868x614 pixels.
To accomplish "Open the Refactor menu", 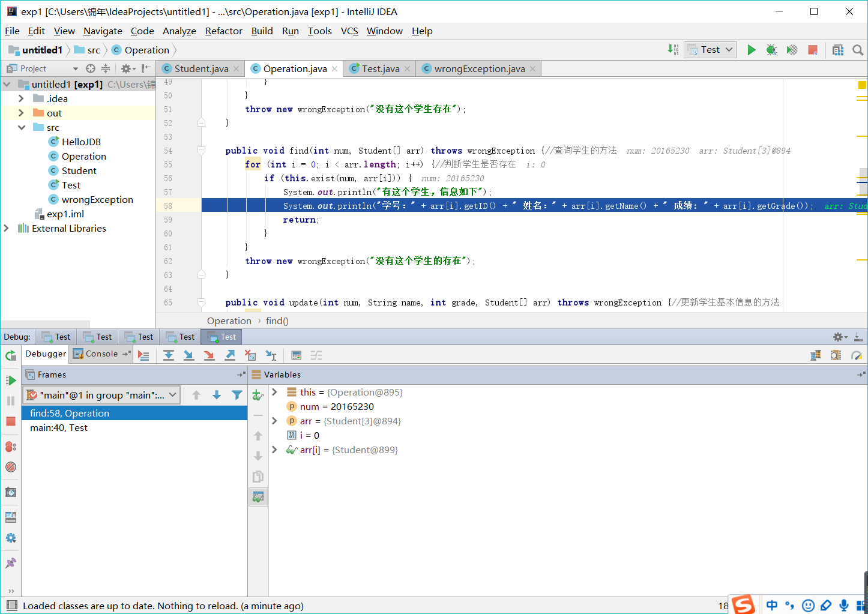I will 223,31.
